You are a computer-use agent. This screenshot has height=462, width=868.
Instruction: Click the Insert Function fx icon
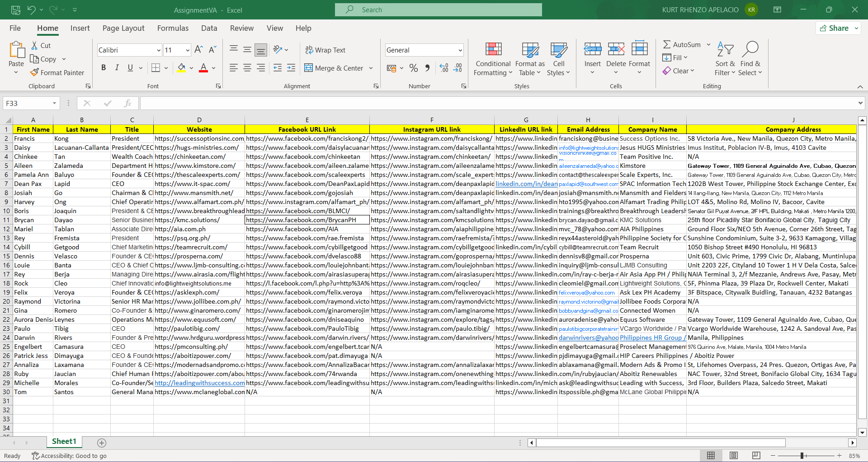127,103
